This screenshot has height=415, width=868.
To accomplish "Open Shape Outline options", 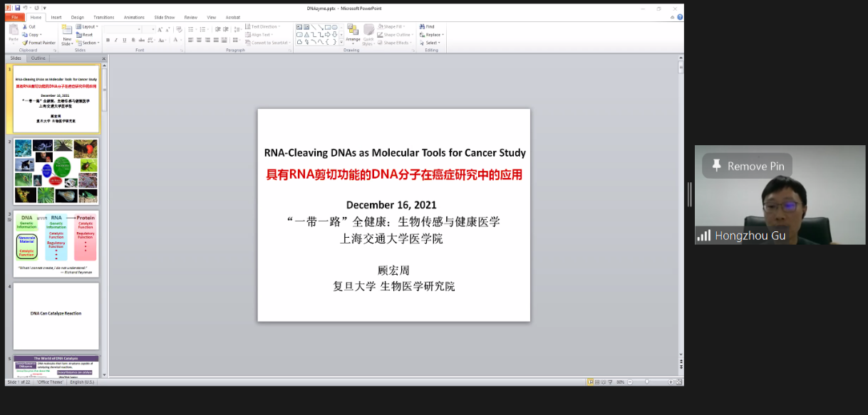I will (396, 34).
